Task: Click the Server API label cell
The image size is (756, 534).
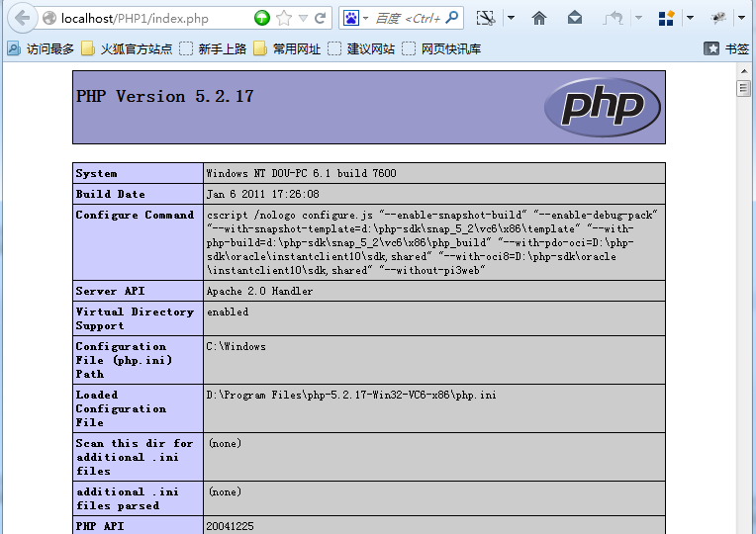Action: [138, 291]
